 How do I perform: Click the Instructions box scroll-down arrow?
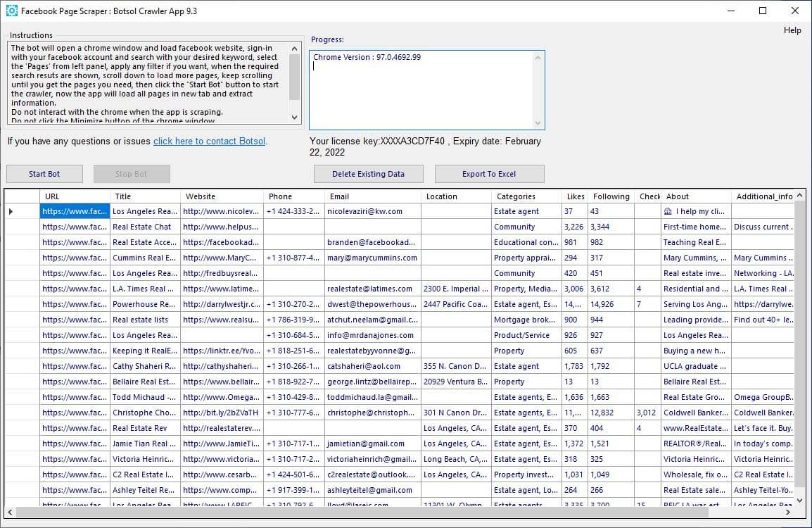click(295, 118)
